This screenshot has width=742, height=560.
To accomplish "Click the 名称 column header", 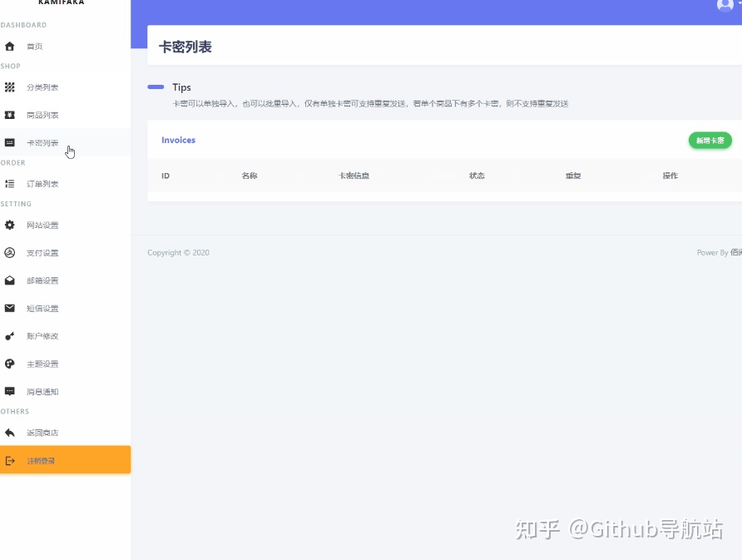I will coord(250,176).
